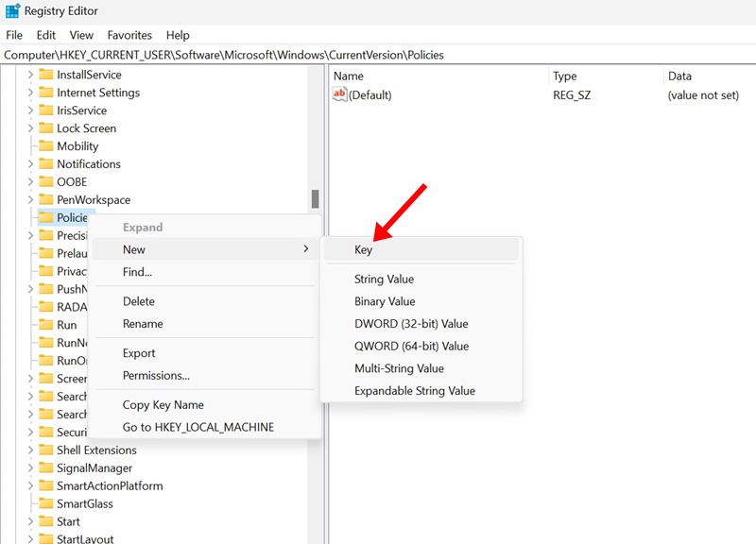Viewport: 756px width, 544px height.
Task: Expand the SignalManager key arrow
Action: tap(30, 468)
